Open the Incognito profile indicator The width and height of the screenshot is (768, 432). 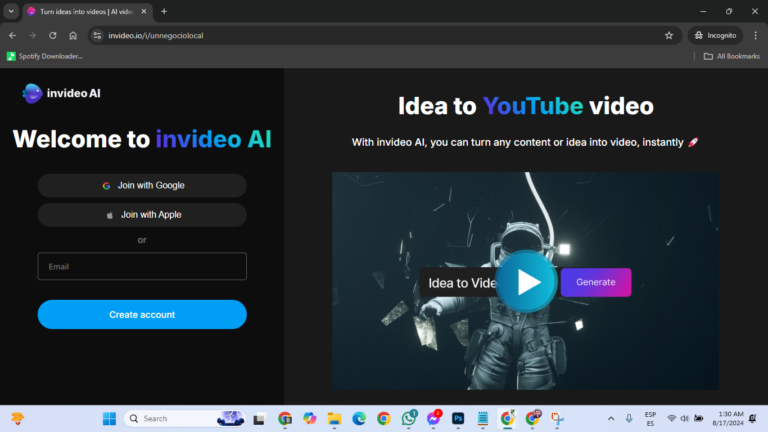pos(716,35)
